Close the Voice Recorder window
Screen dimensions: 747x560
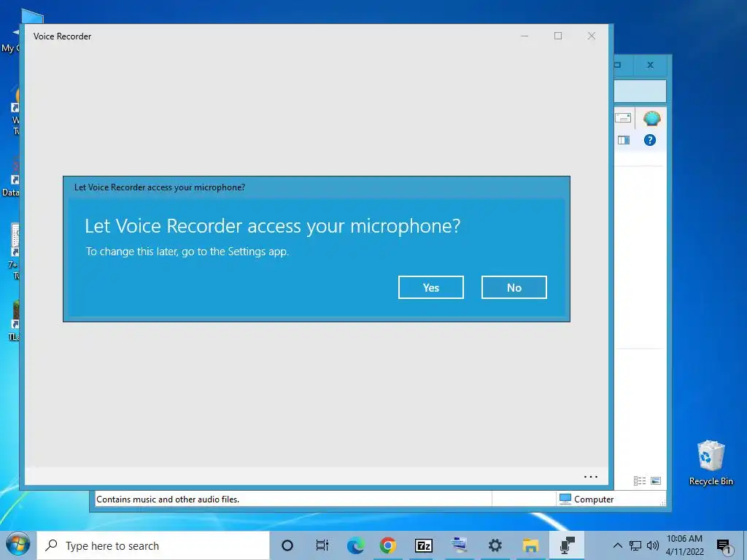point(591,36)
